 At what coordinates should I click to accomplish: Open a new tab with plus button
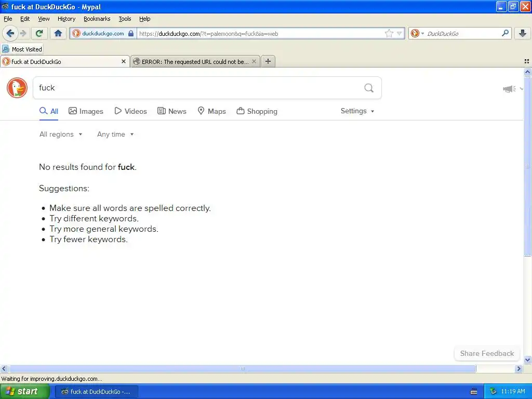pos(268,61)
